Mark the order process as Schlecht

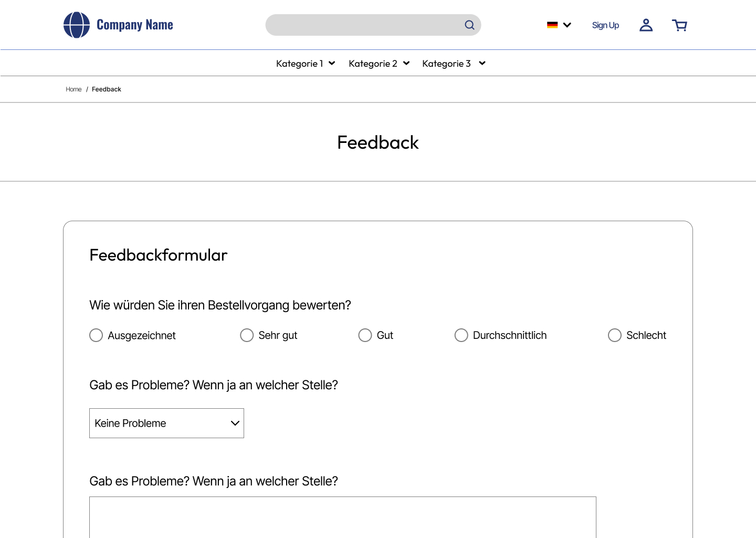coord(614,335)
